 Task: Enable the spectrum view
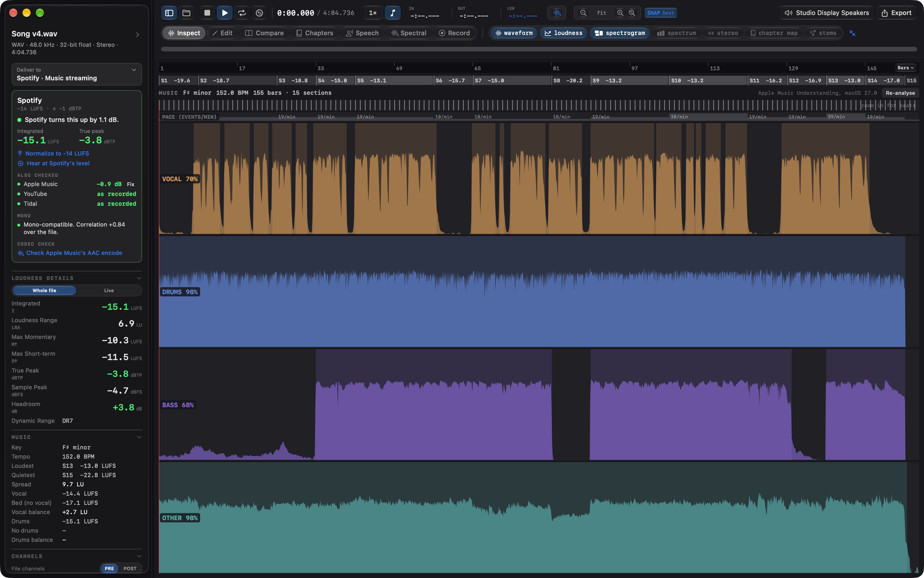point(677,33)
